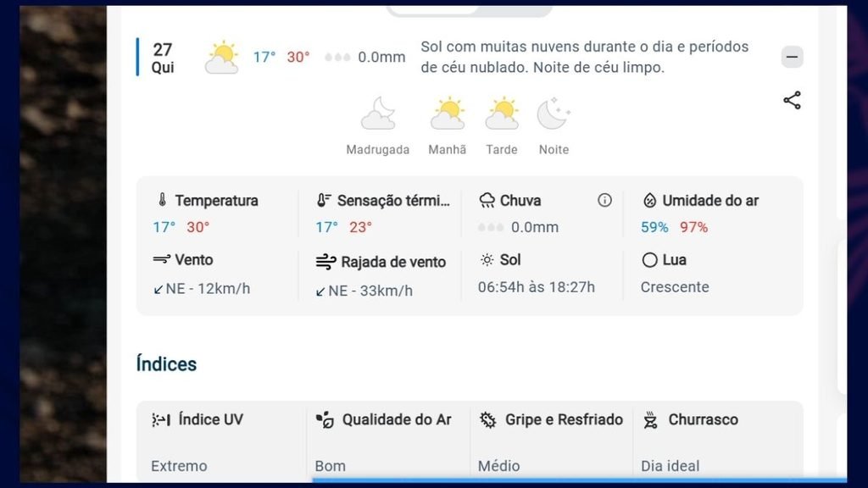Image resolution: width=868 pixels, height=488 pixels.
Task: Open the Churrasco index card
Action: pos(718,441)
